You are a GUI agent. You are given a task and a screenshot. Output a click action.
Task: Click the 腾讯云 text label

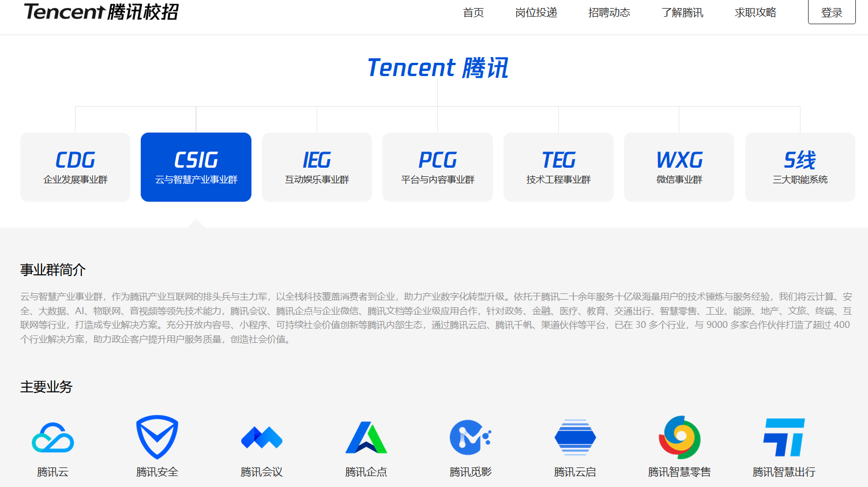[53, 472]
